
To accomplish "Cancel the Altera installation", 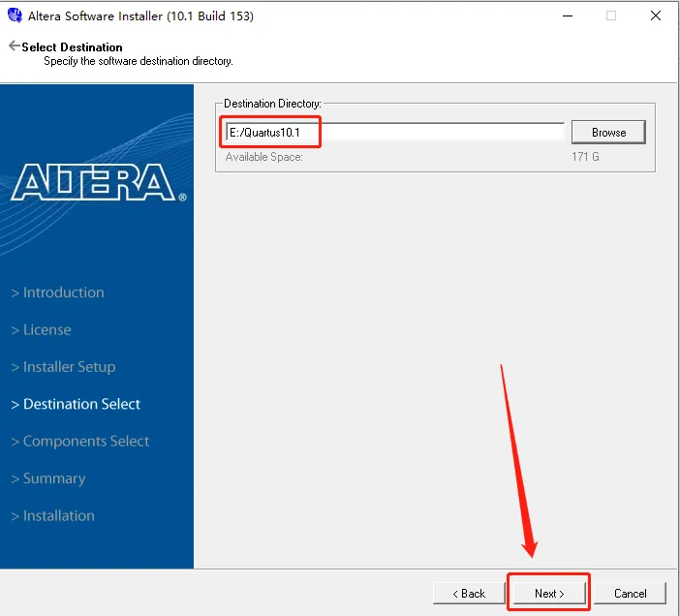I will (x=630, y=593).
